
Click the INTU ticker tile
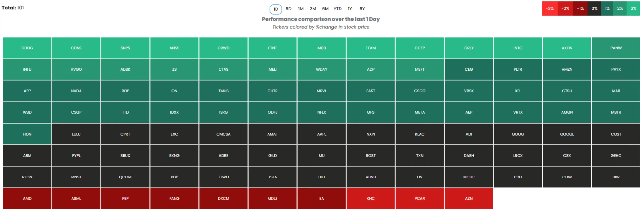[27, 69]
